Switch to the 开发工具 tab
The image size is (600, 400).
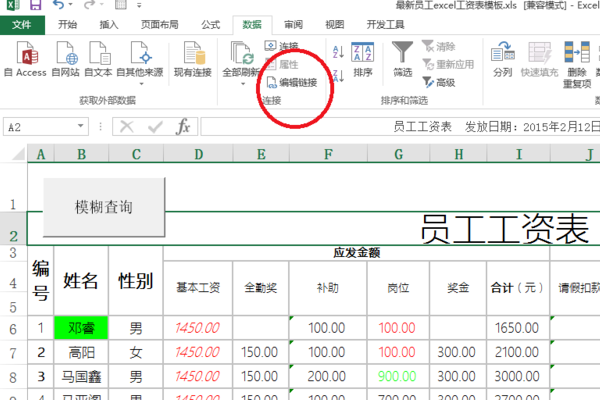[385, 25]
